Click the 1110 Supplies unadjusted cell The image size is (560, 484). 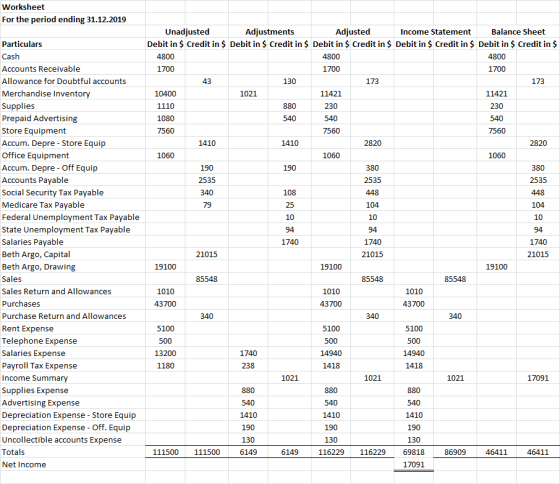(165, 106)
